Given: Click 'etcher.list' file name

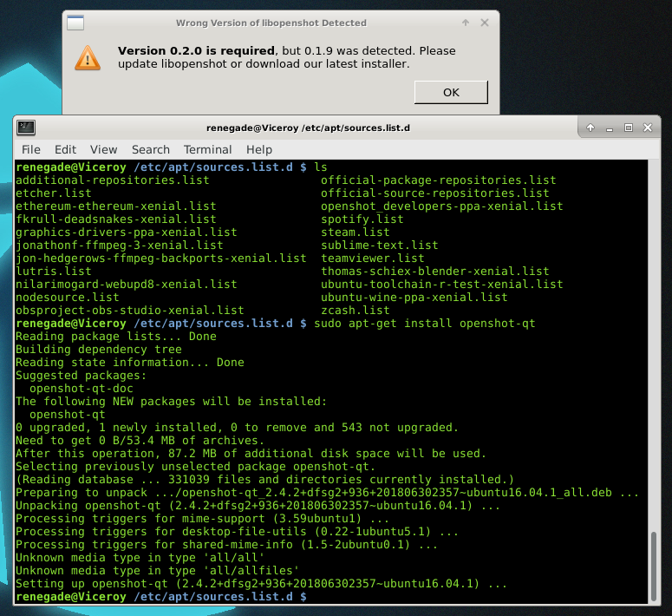Looking at the screenshot, I should (54, 193).
